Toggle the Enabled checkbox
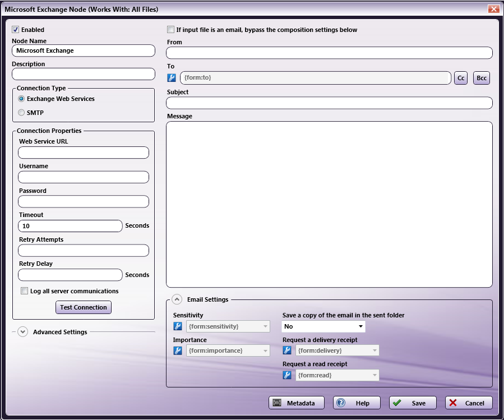The height and width of the screenshot is (420, 504). click(x=16, y=30)
